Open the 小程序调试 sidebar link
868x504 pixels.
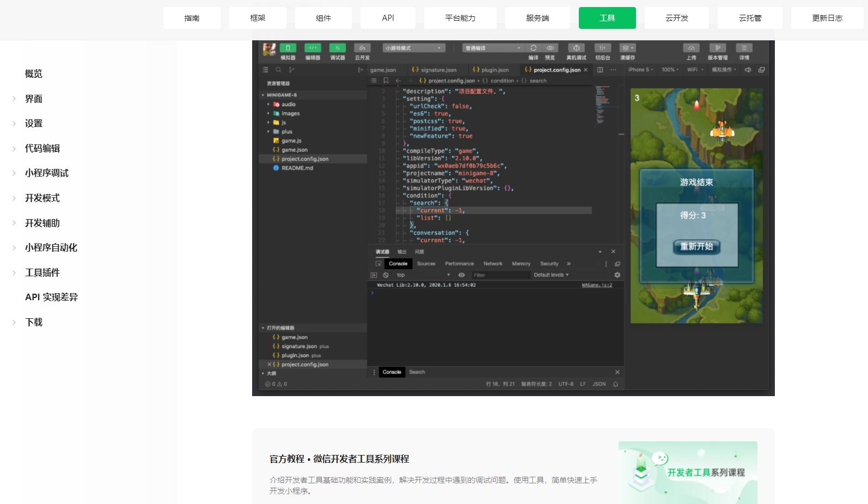(47, 173)
